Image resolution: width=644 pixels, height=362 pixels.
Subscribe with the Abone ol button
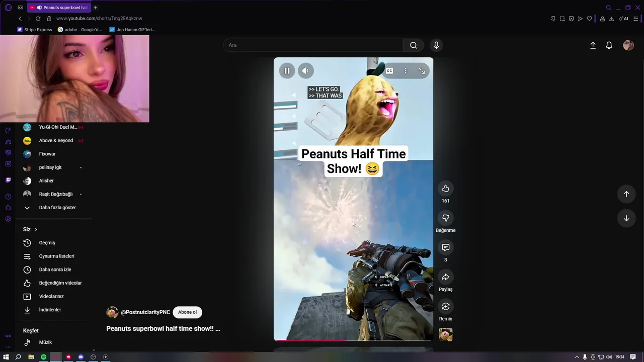187,312
